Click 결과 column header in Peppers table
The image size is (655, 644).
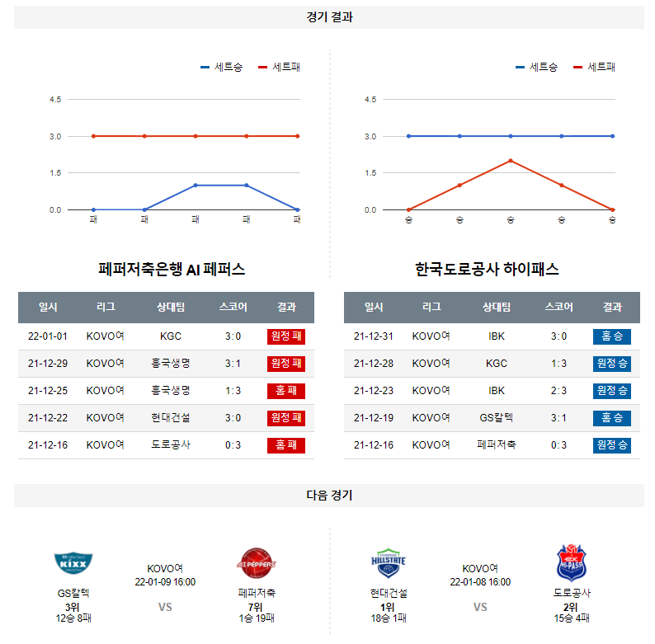pos(286,307)
